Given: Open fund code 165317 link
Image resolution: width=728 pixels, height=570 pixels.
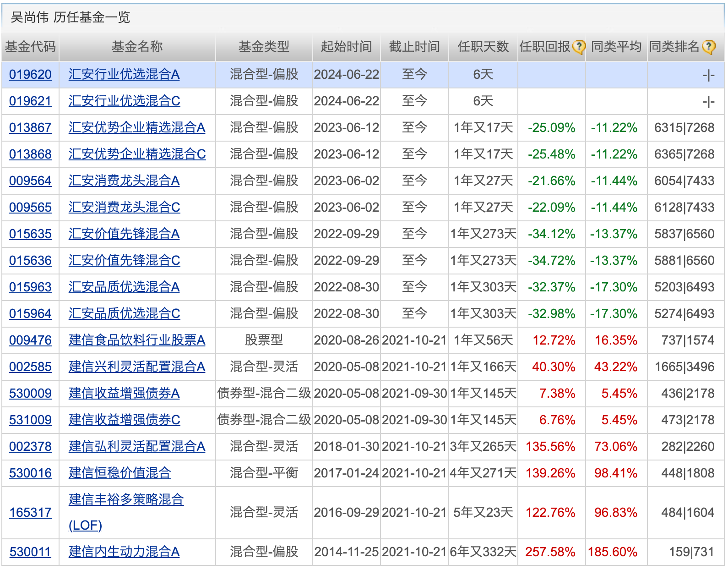Looking at the screenshot, I should pyautogui.click(x=30, y=512).
